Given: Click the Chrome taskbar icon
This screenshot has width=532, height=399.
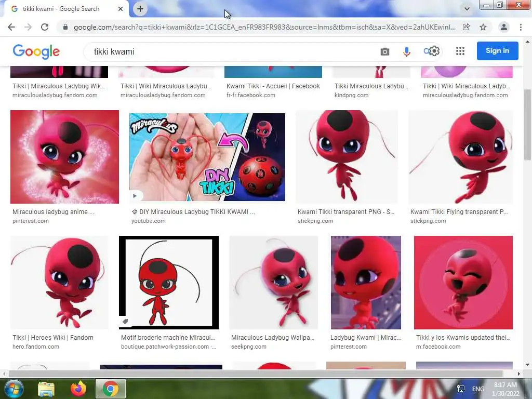Looking at the screenshot, I should click(x=110, y=389).
